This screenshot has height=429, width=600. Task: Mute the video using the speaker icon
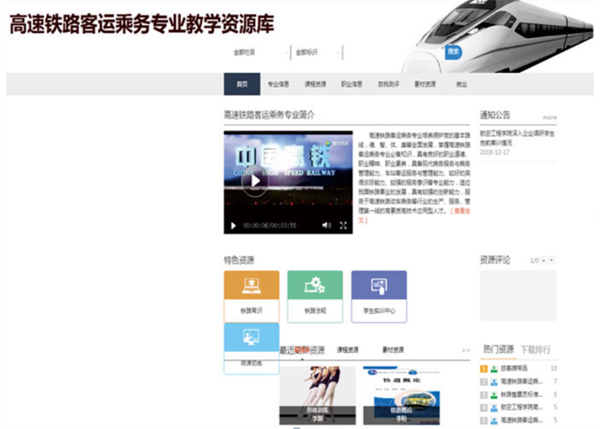coord(326,226)
